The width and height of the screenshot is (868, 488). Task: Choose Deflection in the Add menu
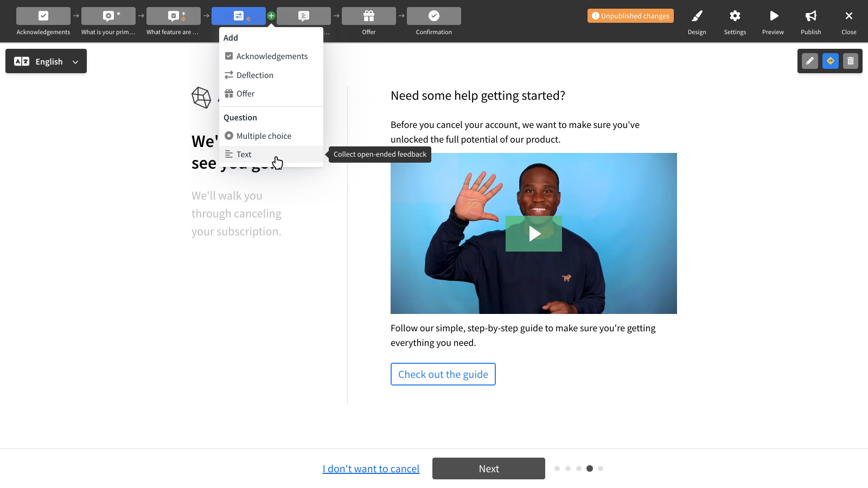[x=254, y=75]
